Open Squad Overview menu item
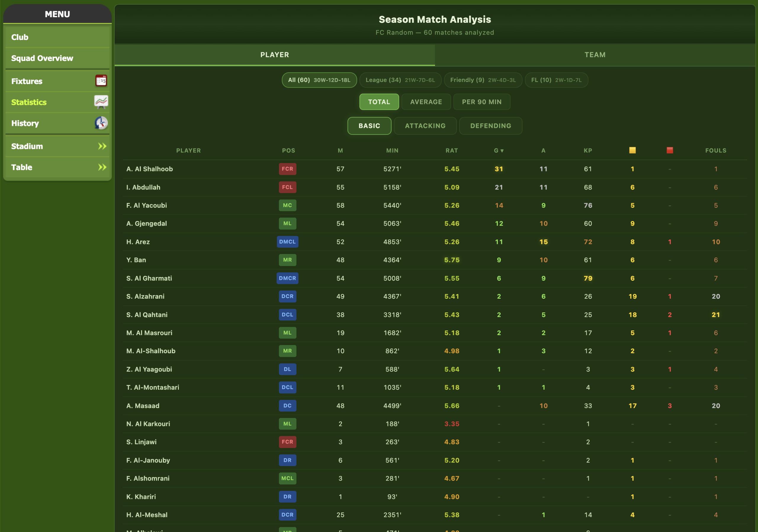Image resolution: width=758 pixels, height=532 pixels. (x=57, y=58)
